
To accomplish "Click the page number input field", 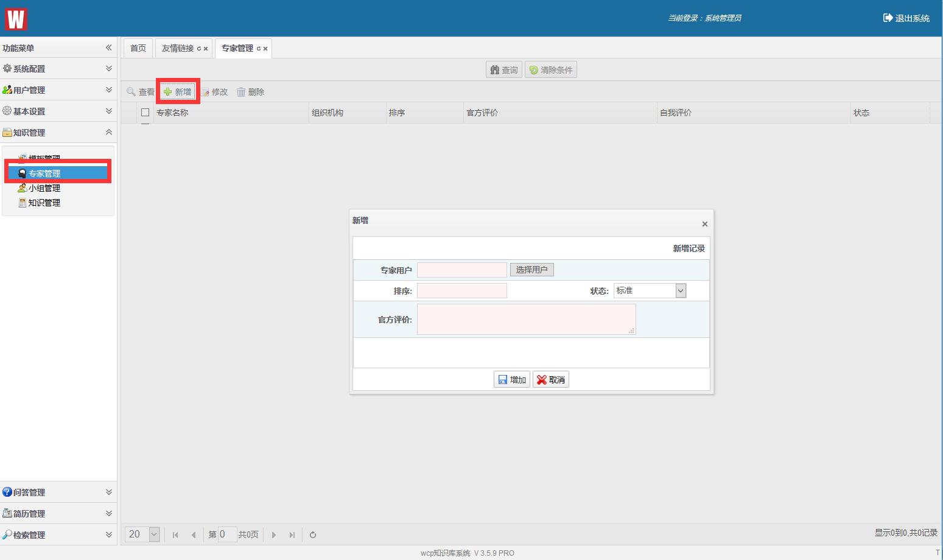I will 227,534.
